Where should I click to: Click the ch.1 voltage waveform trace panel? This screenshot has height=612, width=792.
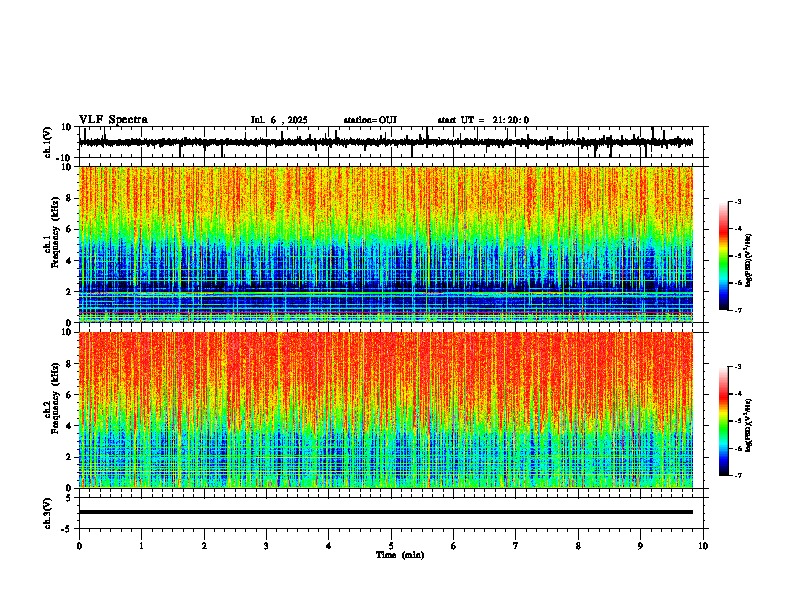click(390, 142)
